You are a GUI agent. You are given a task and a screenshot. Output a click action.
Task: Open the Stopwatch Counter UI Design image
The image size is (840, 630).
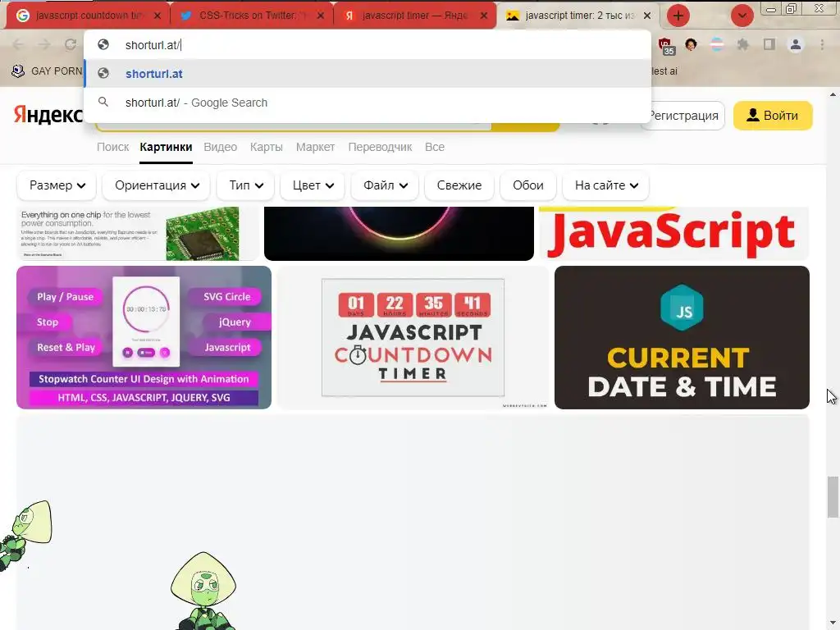tap(144, 337)
